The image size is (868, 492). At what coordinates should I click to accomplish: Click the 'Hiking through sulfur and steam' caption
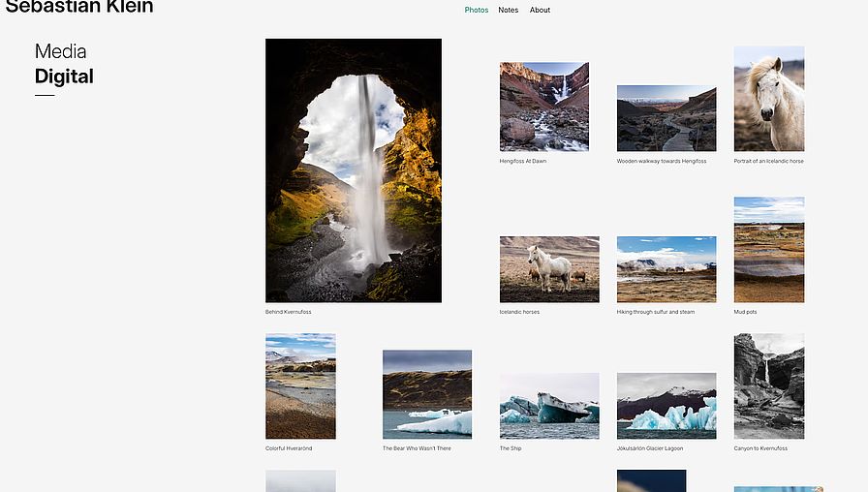click(x=656, y=312)
